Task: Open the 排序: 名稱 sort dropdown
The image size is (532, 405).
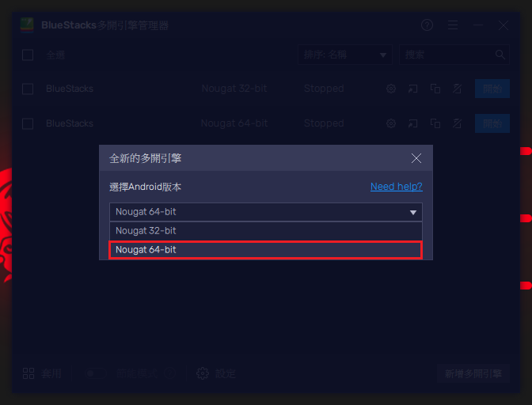Action: 344,55
